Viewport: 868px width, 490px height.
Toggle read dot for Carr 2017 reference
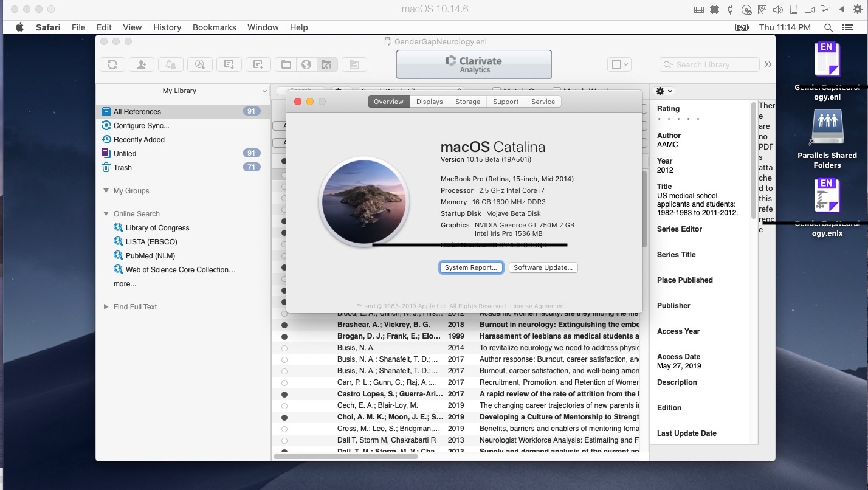284,382
